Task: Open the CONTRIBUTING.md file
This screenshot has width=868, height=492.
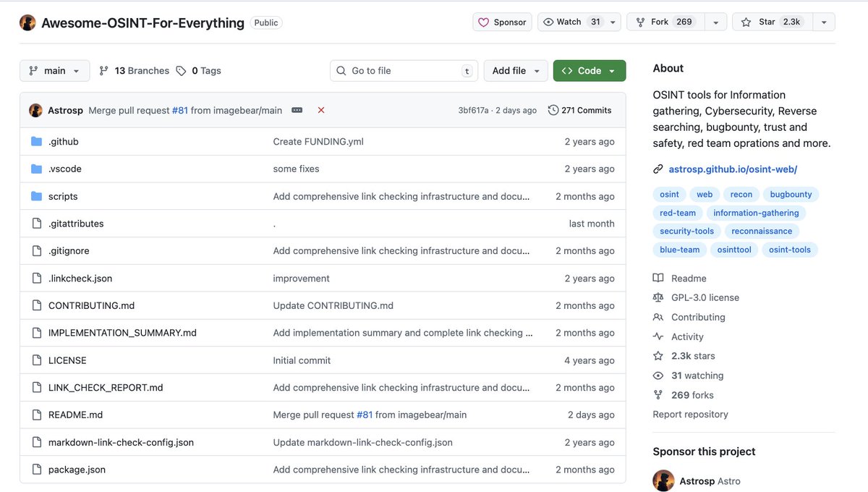Action: 91,305
